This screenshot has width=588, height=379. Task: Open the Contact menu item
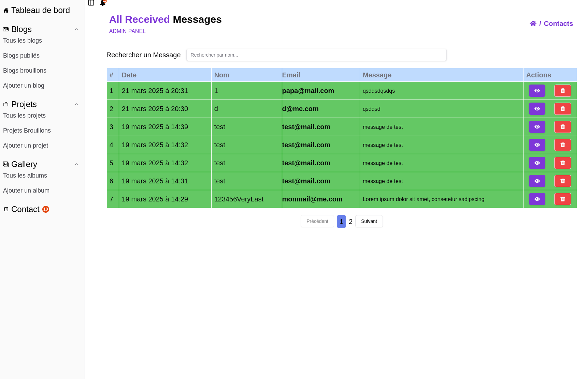tap(25, 209)
